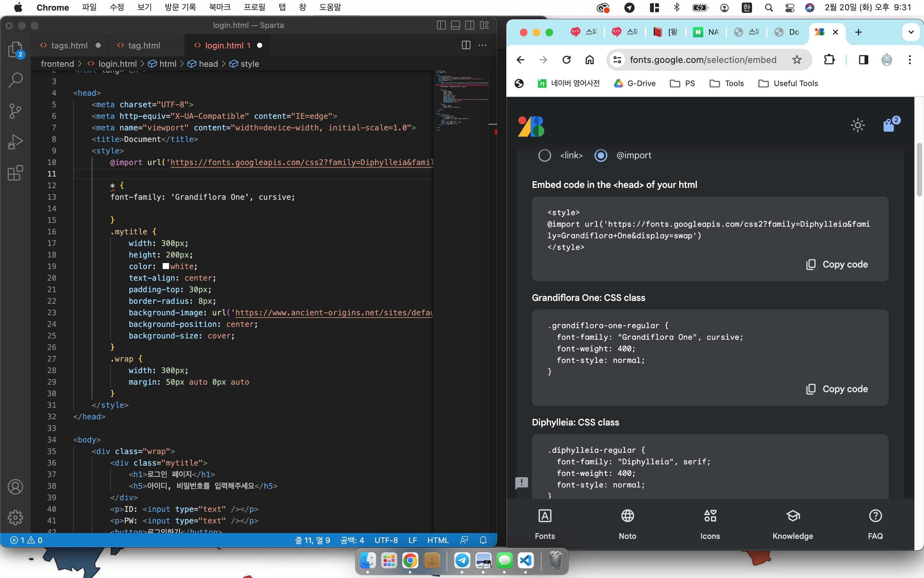Screen dimensions: 924x578
Task: Open the Chrome tab search dropdown
Action: click(911, 32)
